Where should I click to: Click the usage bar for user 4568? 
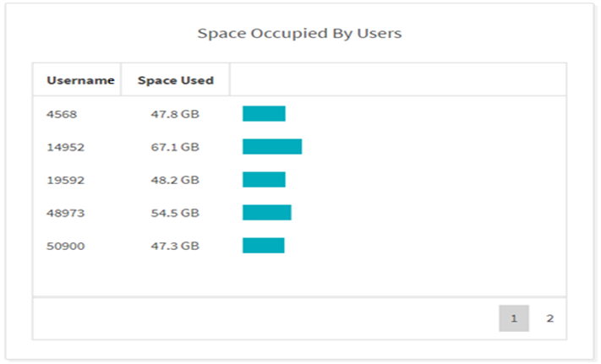click(264, 114)
